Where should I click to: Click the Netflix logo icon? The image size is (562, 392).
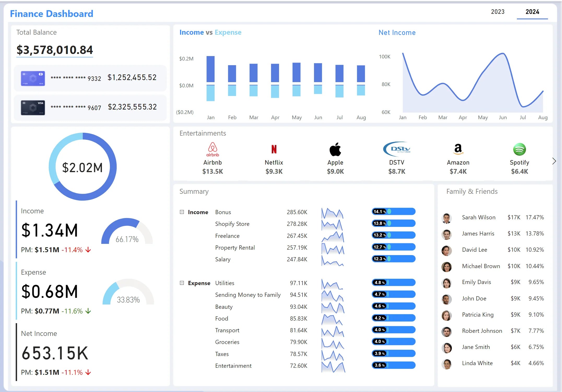point(274,149)
